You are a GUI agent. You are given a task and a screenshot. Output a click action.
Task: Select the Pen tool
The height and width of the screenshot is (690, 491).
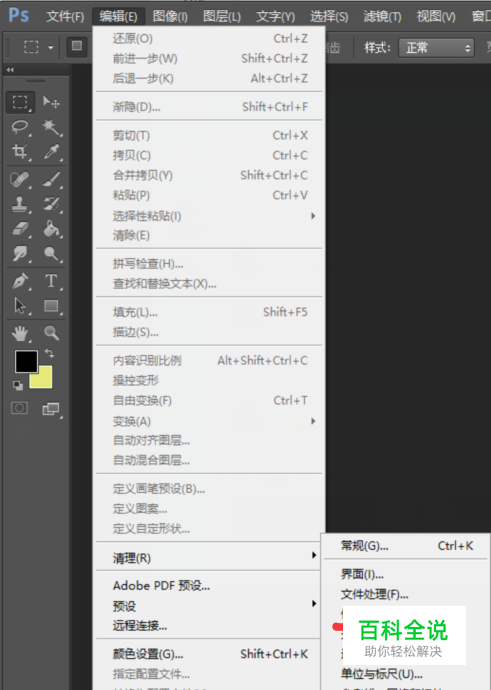point(20,281)
